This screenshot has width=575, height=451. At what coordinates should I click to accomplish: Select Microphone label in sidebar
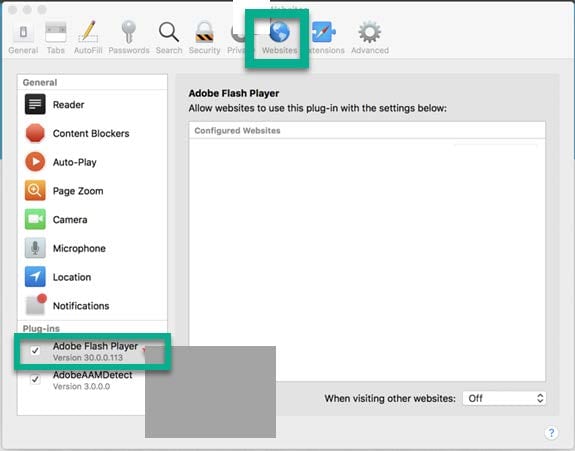click(x=79, y=248)
